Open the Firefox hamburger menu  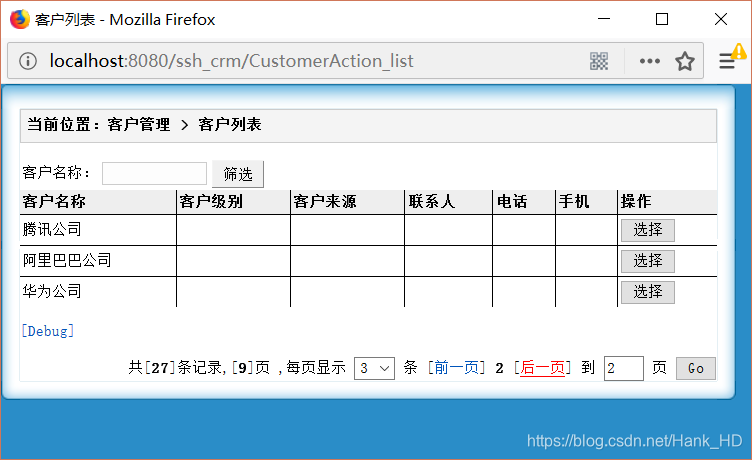(x=727, y=61)
